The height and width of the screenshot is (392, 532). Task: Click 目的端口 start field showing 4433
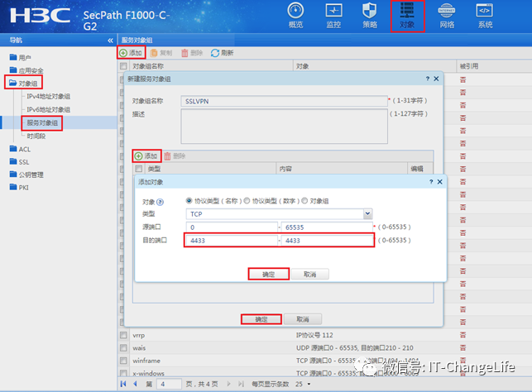click(232, 241)
